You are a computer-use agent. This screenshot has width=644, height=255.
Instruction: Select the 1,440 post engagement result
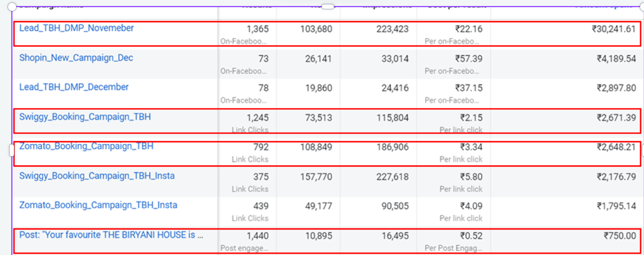pyautogui.click(x=257, y=235)
